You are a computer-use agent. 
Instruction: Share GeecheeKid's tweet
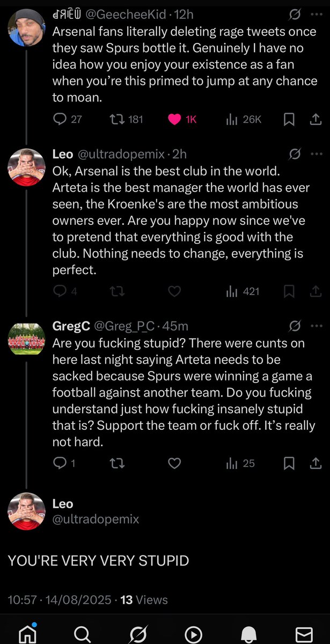coord(316,120)
